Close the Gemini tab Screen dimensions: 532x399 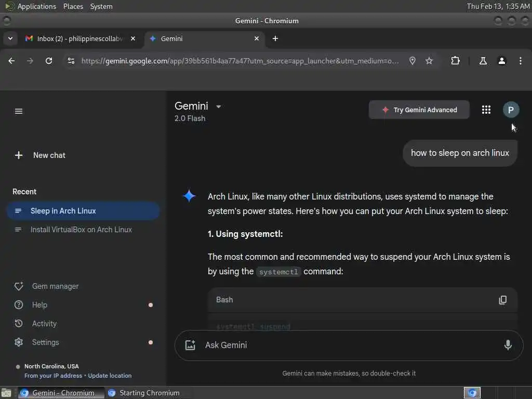pyautogui.click(x=257, y=38)
